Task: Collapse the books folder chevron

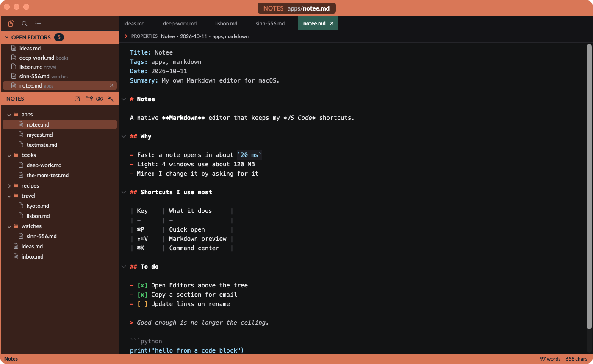Action: (x=9, y=155)
